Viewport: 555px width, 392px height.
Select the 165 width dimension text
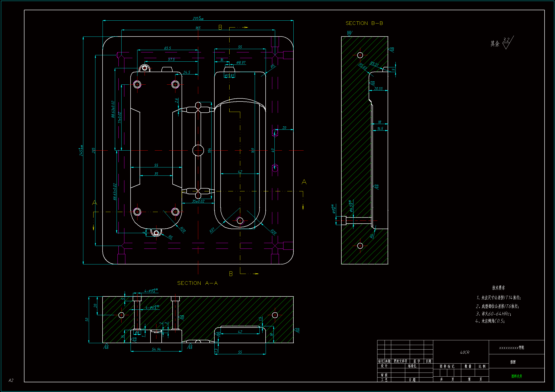point(198,28)
